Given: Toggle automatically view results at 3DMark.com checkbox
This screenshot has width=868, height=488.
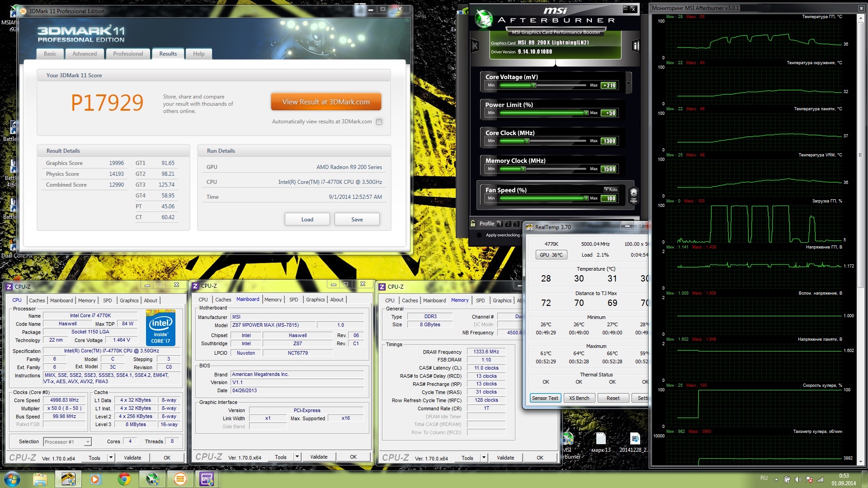Looking at the screenshot, I should (379, 122).
